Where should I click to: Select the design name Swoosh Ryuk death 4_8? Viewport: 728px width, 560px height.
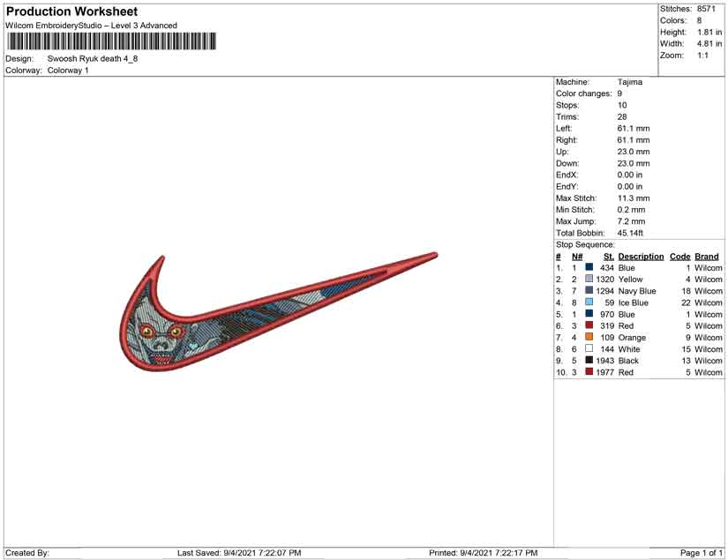pyautogui.click(x=93, y=59)
